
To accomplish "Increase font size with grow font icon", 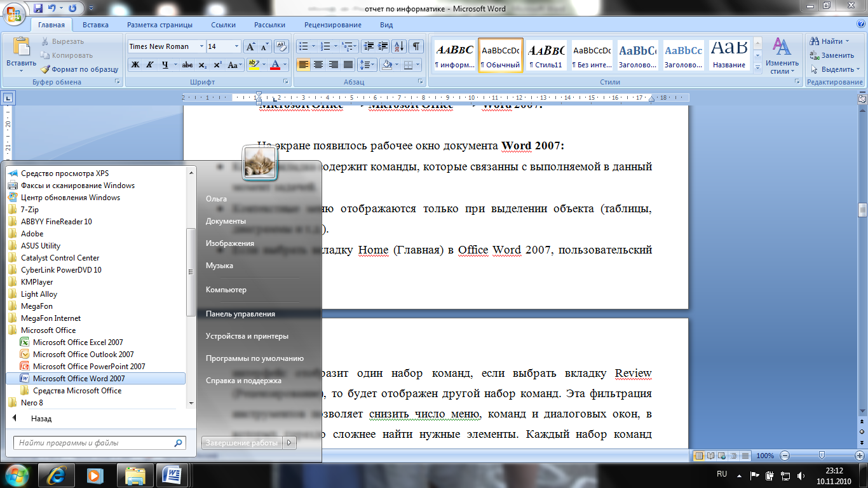I will pos(250,46).
